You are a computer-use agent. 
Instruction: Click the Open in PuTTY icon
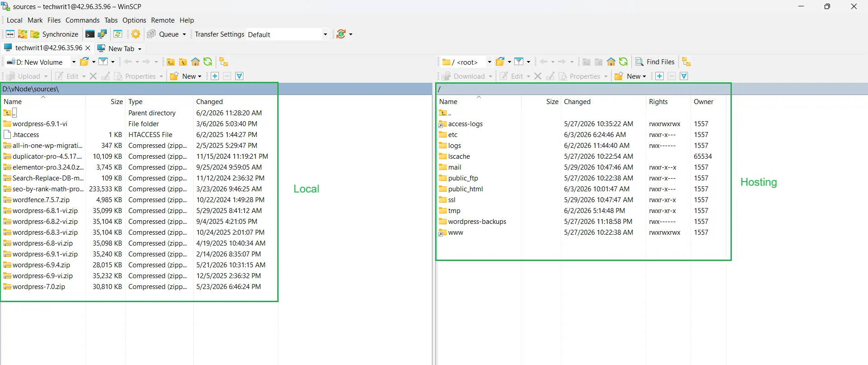(x=102, y=34)
